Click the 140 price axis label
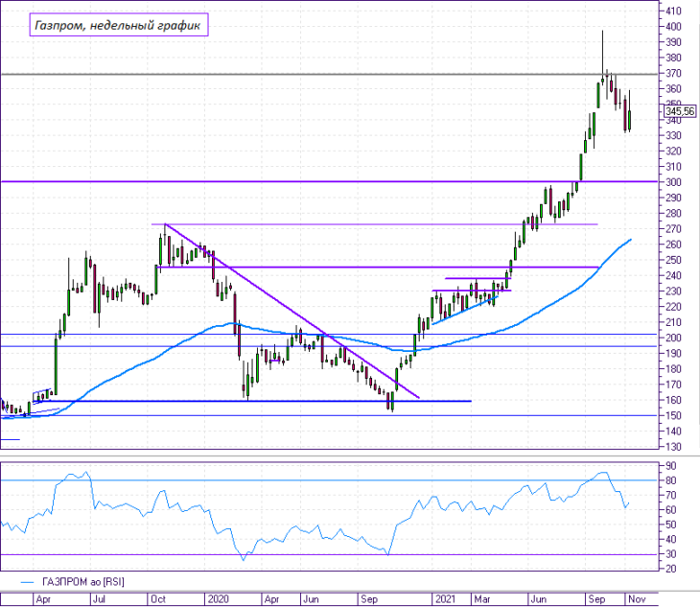700x607 pixels. pos(673,432)
